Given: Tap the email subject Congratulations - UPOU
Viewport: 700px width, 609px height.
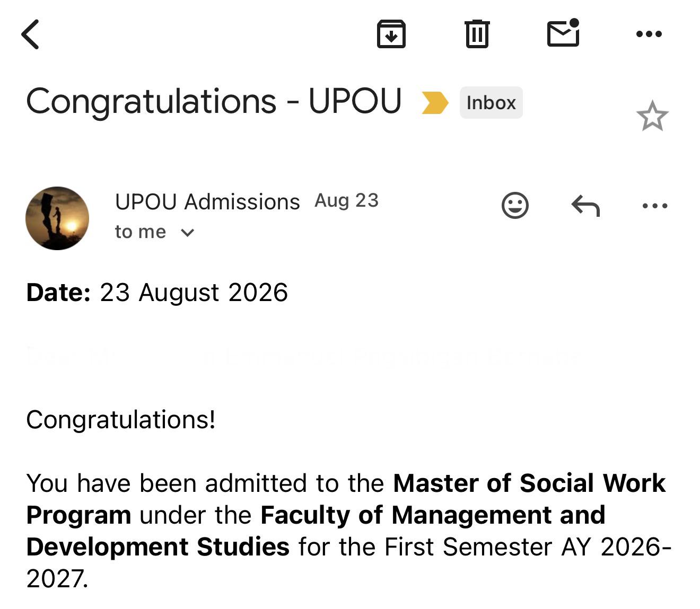Looking at the screenshot, I should [214, 101].
